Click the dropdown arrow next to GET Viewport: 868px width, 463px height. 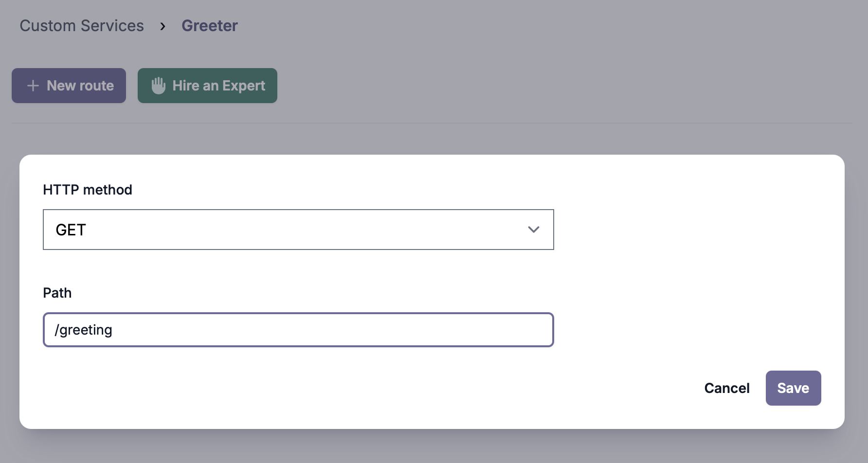(534, 229)
